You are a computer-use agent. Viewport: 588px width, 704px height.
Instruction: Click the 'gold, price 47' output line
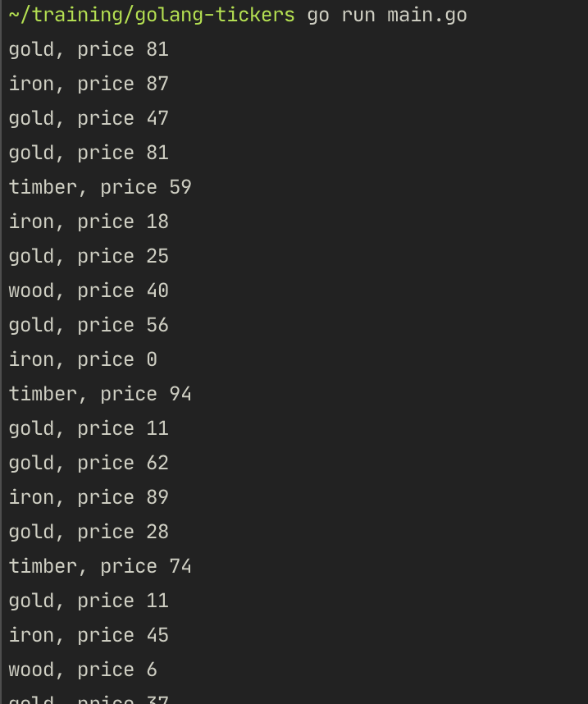point(89,119)
